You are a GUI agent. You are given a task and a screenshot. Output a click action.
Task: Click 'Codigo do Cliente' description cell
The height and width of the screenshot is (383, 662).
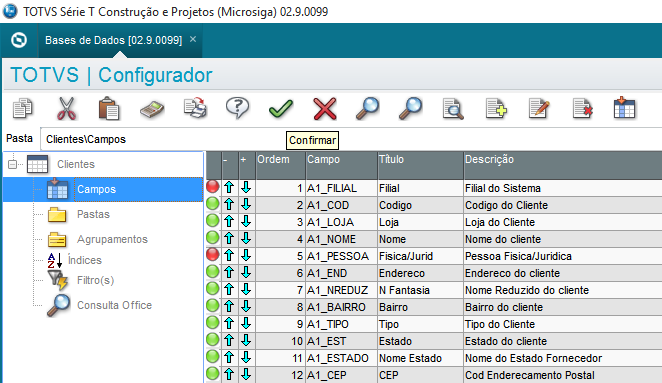(562, 205)
